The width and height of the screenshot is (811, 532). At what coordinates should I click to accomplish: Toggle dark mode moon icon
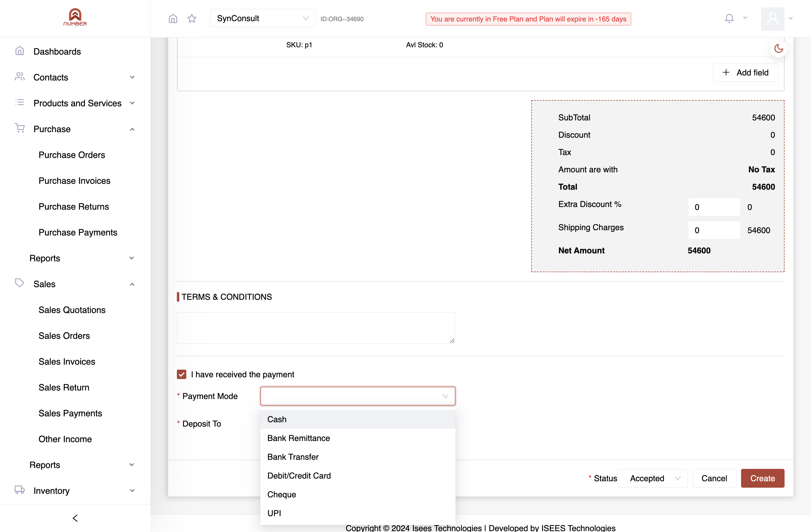pos(778,49)
